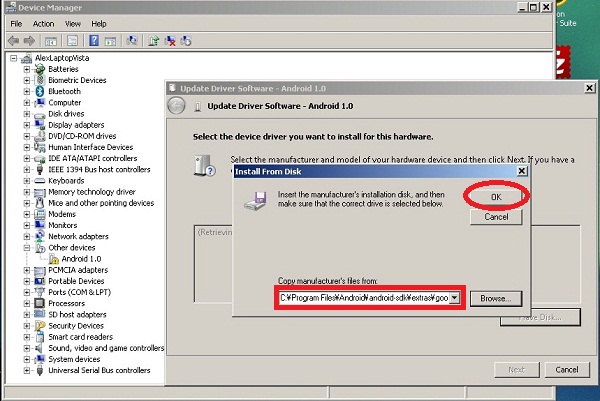Click Cancel in Install From Disk dialog
The image size is (600, 401).
(x=496, y=217)
